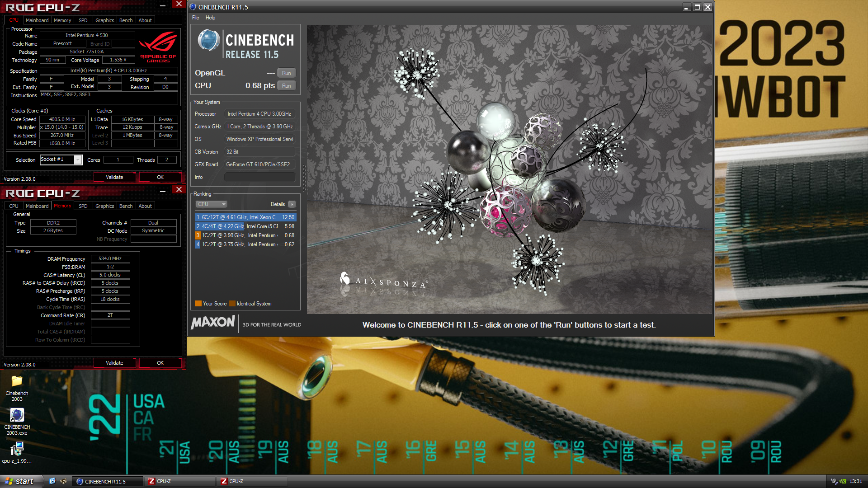
Task: Click the Cinebench title bar app icon
Action: click(193, 7)
